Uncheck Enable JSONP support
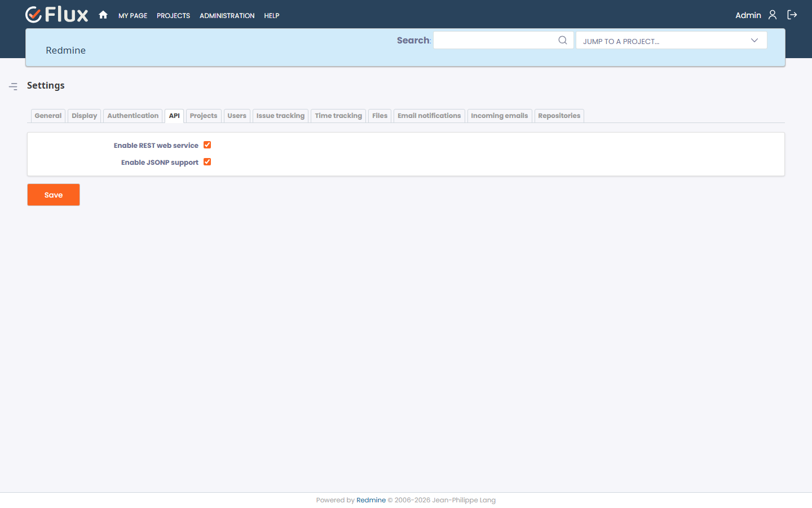This screenshot has width=812, height=508. pyautogui.click(x=208, y=162)
